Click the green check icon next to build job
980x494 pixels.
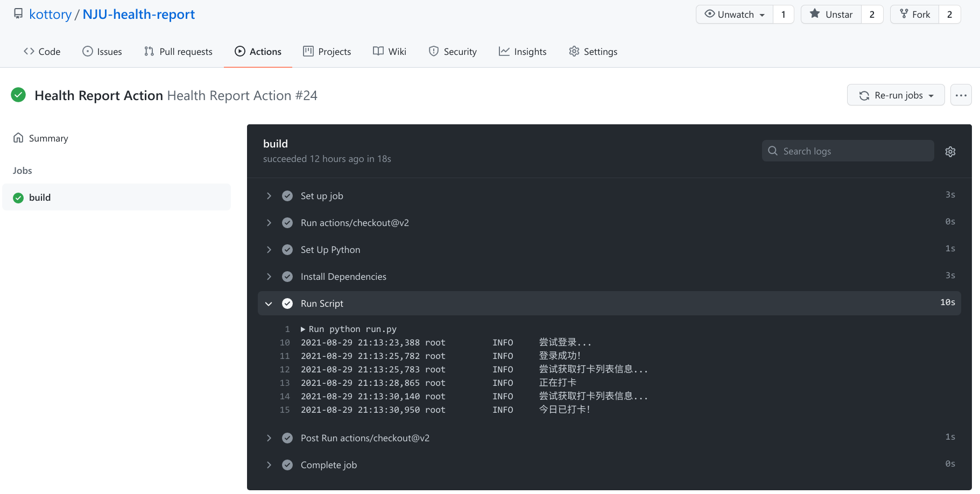pyautogui.click(x=18, y=198)
